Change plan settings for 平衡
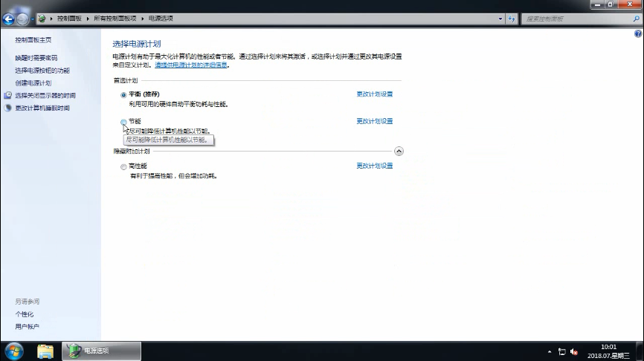644x361 pixels. (375, 94)
